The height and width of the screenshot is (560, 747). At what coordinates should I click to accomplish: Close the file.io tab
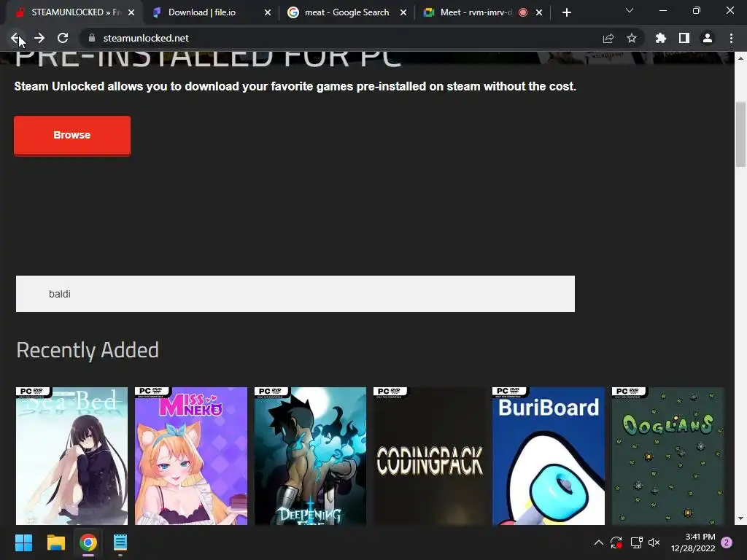268,12
